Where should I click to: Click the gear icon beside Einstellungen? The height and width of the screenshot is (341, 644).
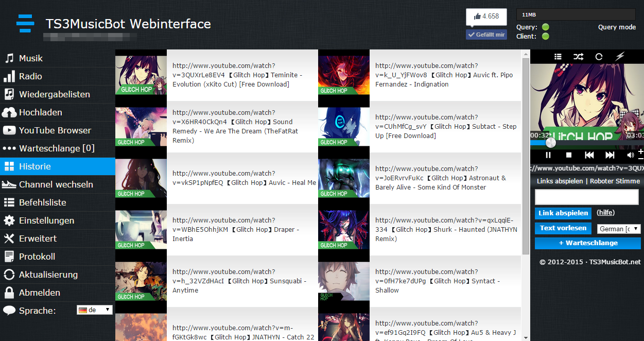pos(9,220)
